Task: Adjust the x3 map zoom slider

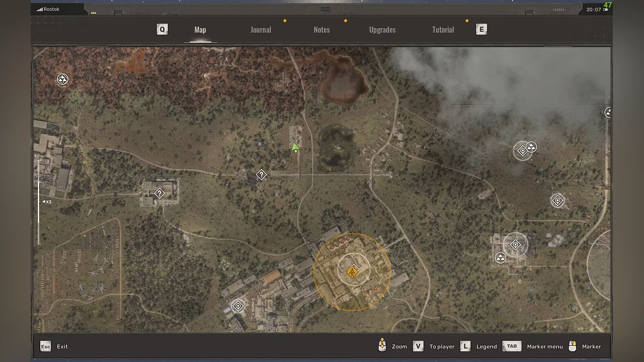Action: pos(39,202)
